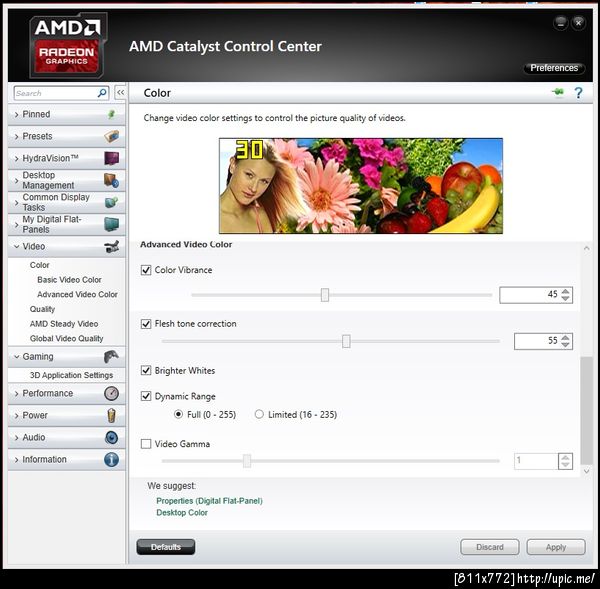
Task: Click the Color Vibrance value field showing 45
Action: click(x=530, y=295)
